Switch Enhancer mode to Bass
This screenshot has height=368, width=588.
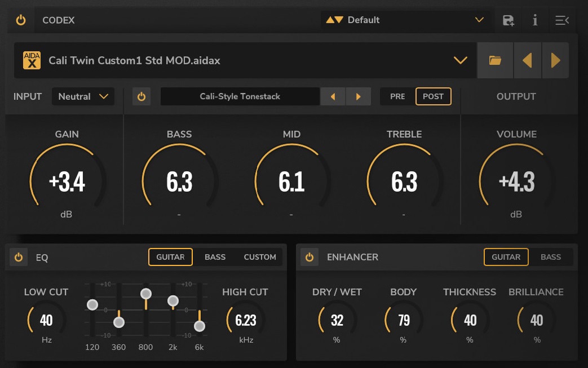550,257
